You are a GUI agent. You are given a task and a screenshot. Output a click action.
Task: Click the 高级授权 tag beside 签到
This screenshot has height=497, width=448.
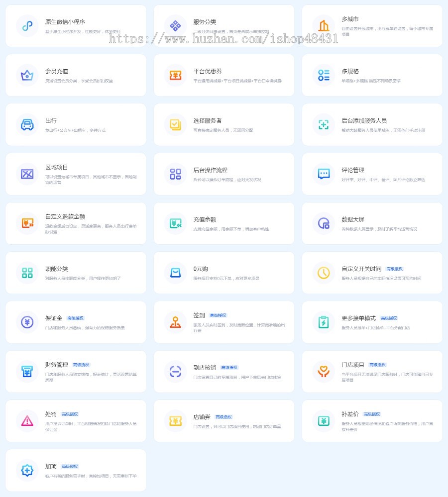point(218,315)
